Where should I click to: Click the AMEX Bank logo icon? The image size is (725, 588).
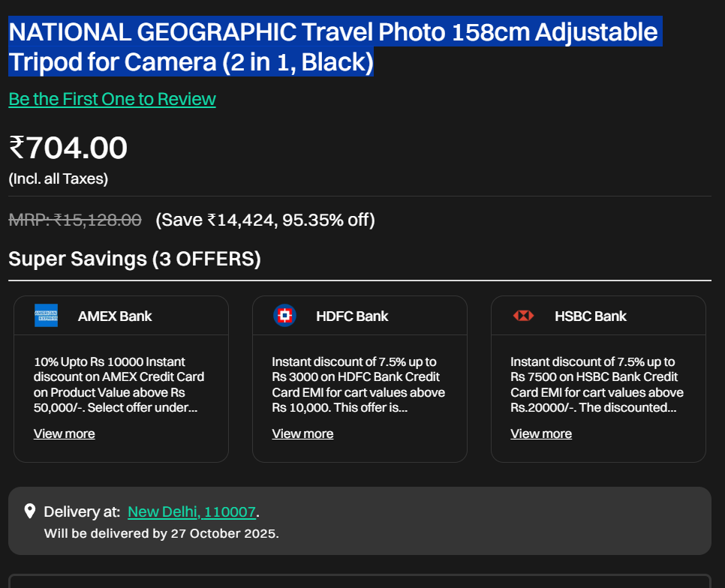pos(46,316)
